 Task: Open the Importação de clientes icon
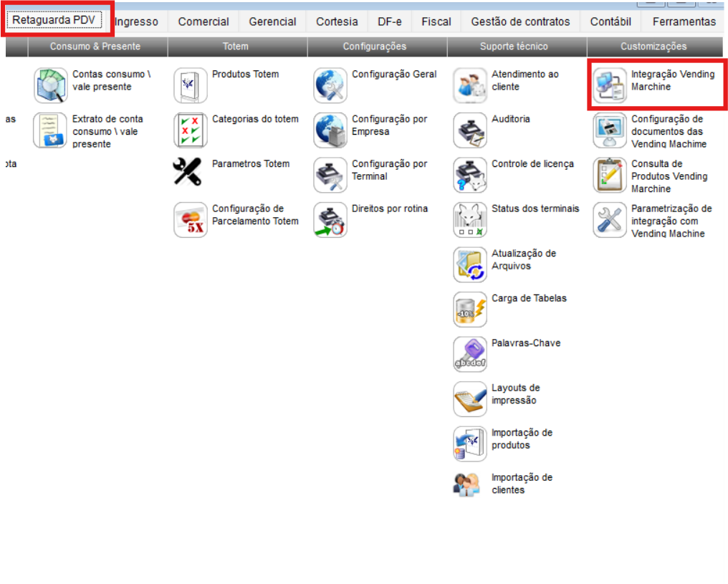point(470,485)
